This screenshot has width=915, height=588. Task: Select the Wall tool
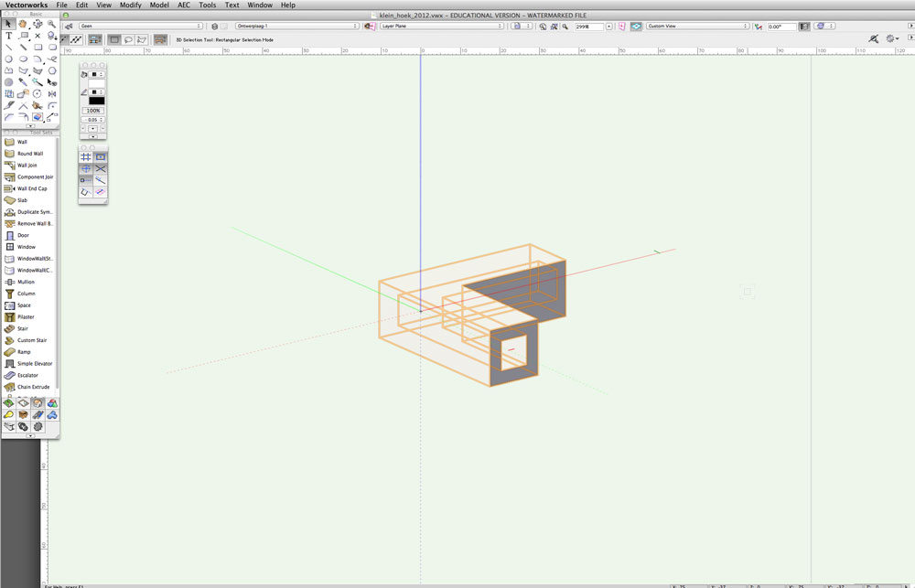(29, 142)
